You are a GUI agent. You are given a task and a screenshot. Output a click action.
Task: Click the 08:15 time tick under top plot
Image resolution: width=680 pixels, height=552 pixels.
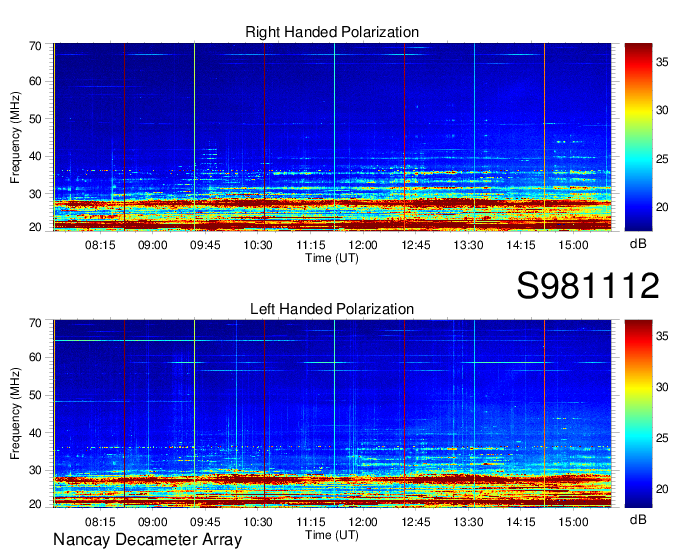click(x=100, y=245)
